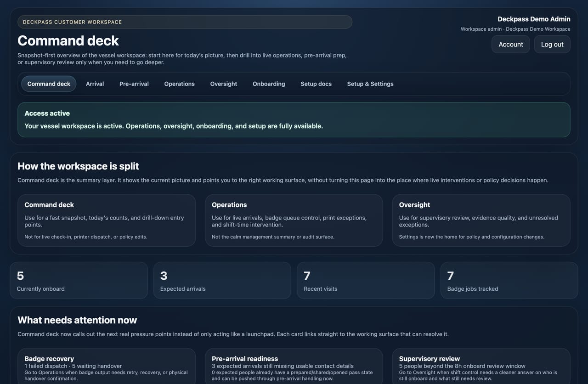This screenshot has width=588, height=384.
Task: Click the Account button
Action: click(x=511, y=45)
